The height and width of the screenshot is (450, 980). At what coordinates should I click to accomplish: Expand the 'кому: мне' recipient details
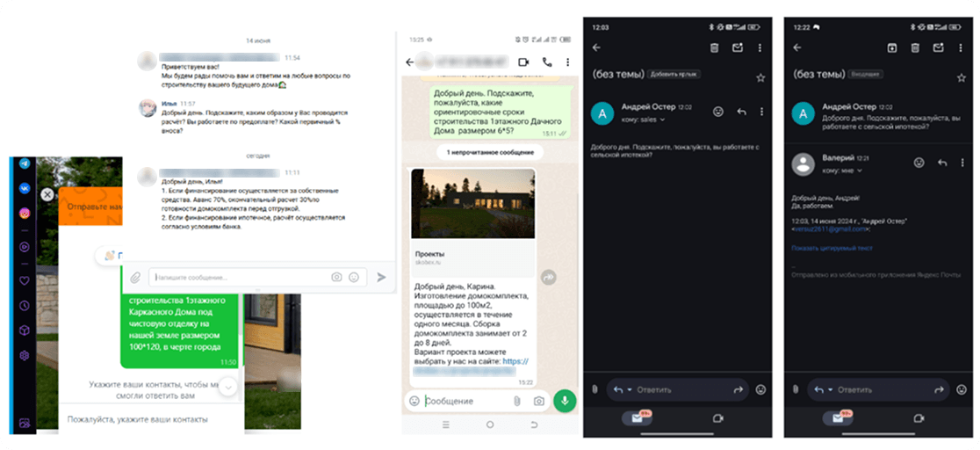[x=842, y=171]
